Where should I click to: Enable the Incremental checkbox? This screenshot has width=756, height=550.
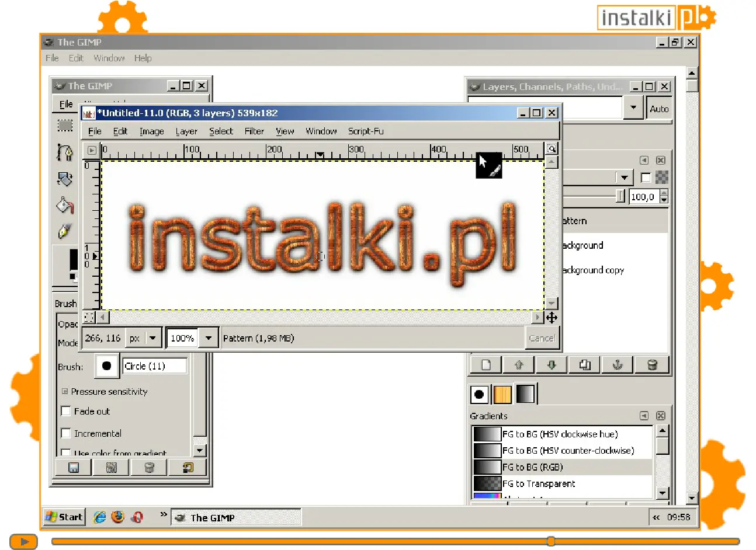coord(66,433)
